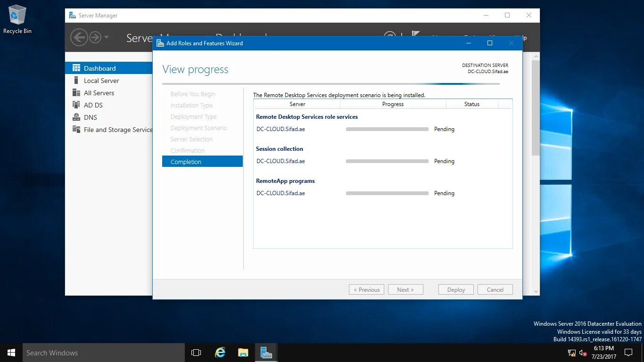Image resolution: width=644 pixels, height=362 pixels.
Task: Click the Add Roles wizard title icon
Action: pos(160,43)
